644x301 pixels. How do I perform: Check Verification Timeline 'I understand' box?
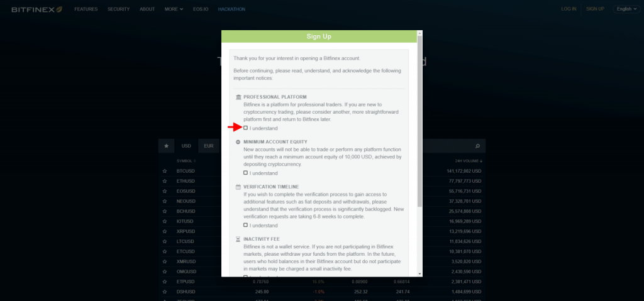coord(246,225)
